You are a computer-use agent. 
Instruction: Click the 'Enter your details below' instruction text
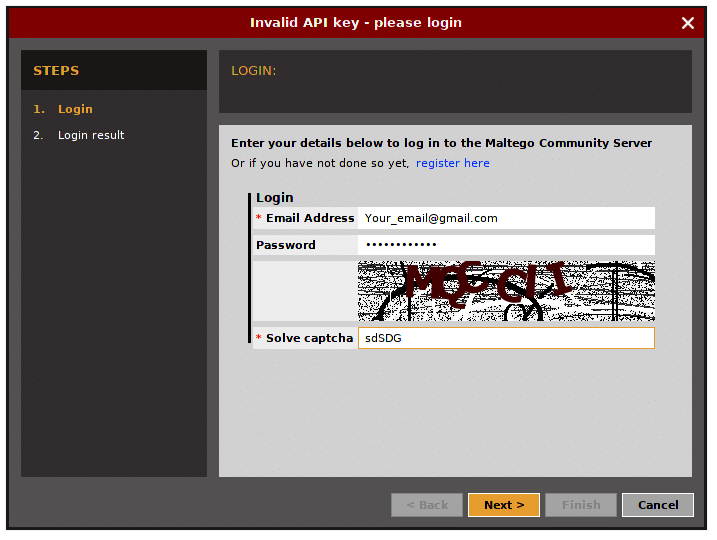tap(441, 143)
